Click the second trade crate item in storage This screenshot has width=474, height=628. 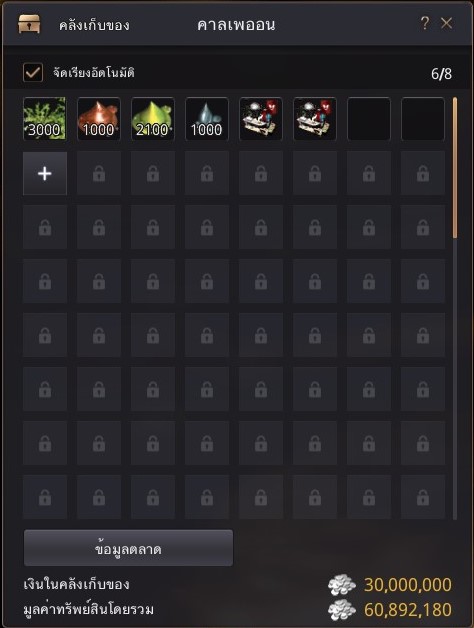[x=315, y=119]
